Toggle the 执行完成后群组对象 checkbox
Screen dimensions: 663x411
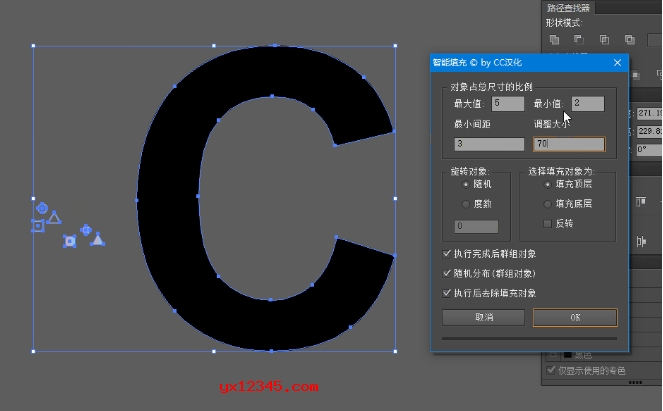click(x=447, y=254)
